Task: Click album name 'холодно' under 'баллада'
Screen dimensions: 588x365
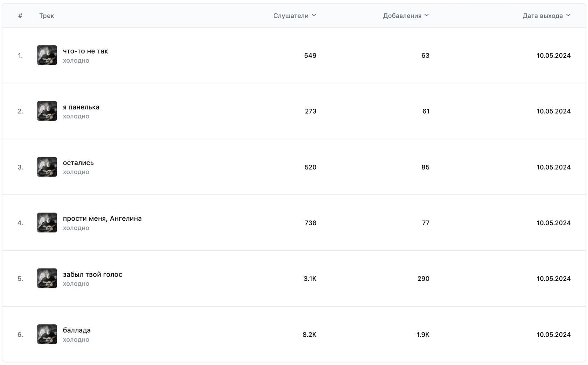Action: pyautogui.click(x=76, y=340)
